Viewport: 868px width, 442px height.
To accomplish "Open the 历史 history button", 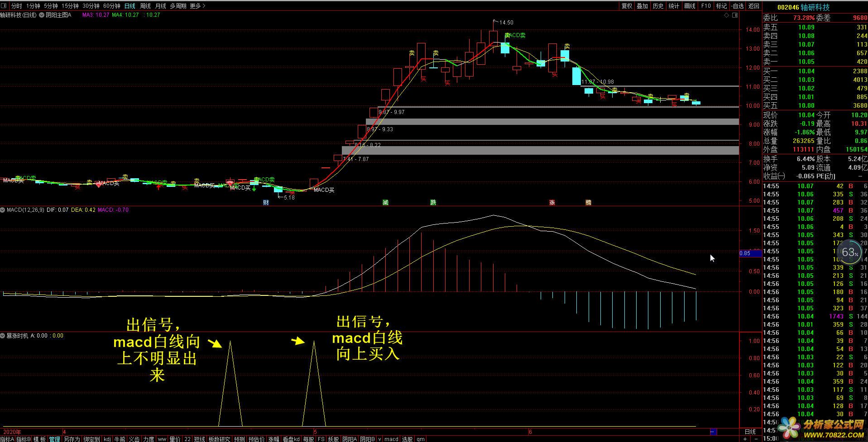I will click(658, 6).
